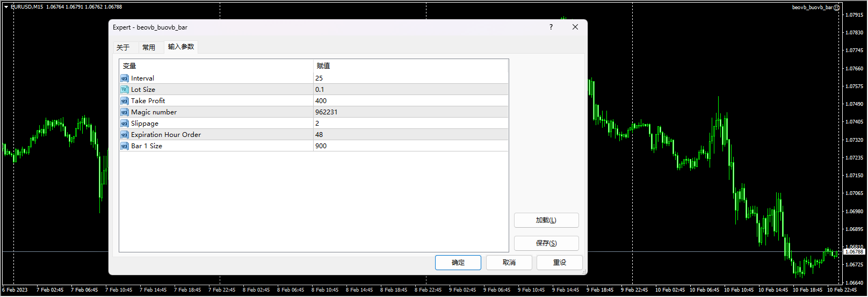Click the Lot Size parameter icon
Screen dimensions: 868x297
(x=124, y=90)
